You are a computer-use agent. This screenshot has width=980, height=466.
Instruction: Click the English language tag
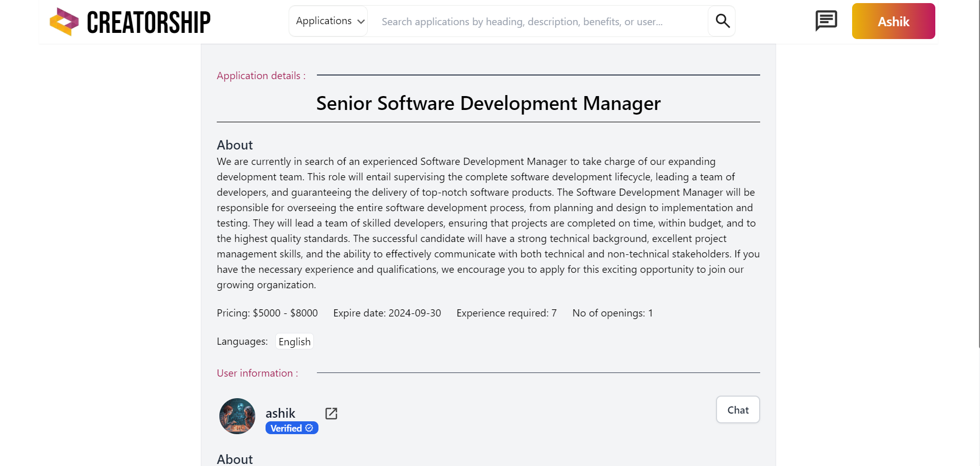click(294, 342)
